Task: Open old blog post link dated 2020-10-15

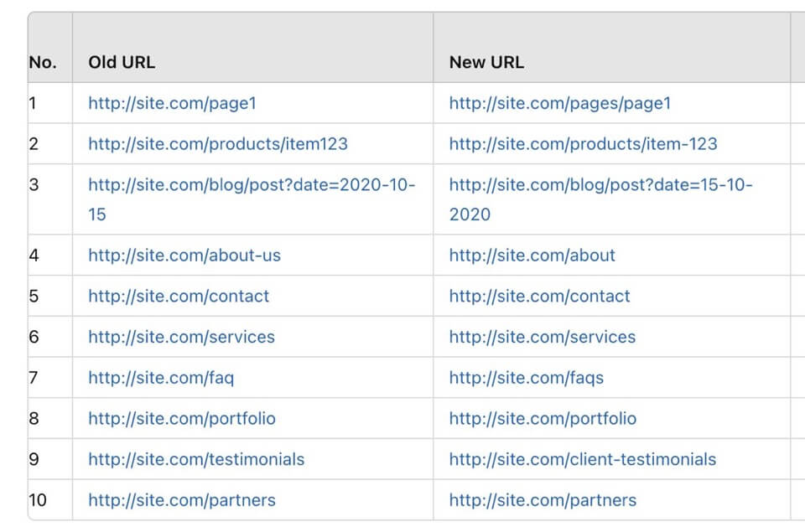Action: point(252,199)
